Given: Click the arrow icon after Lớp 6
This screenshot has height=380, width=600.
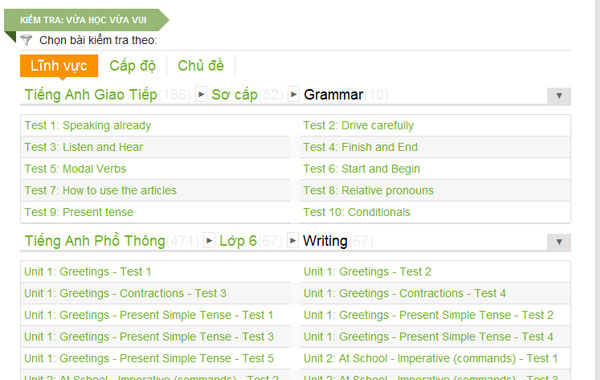Looking at the screenshot, I should pyautogui.click(x=293, y=240).
